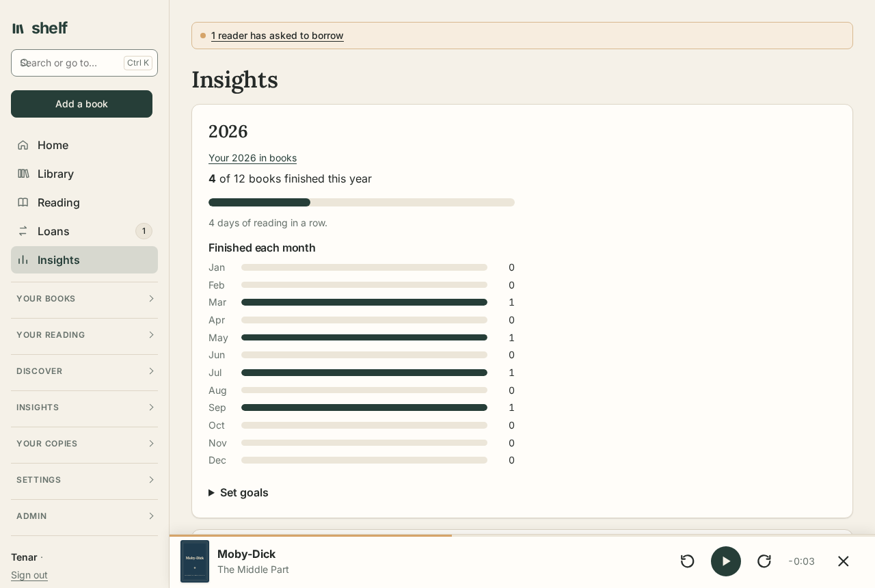Rewind the audio player
This screenshot has height=588, width=875.
(688, 561)
